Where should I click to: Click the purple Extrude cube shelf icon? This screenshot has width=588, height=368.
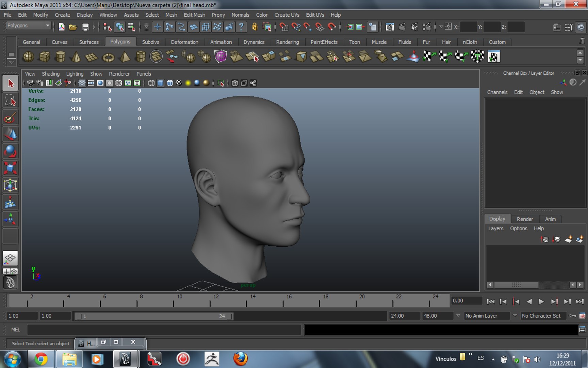pos(220,56)
